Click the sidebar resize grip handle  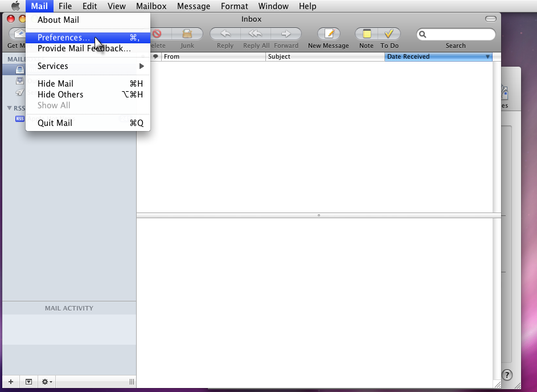pyautogui.click(x=132, y=382)
